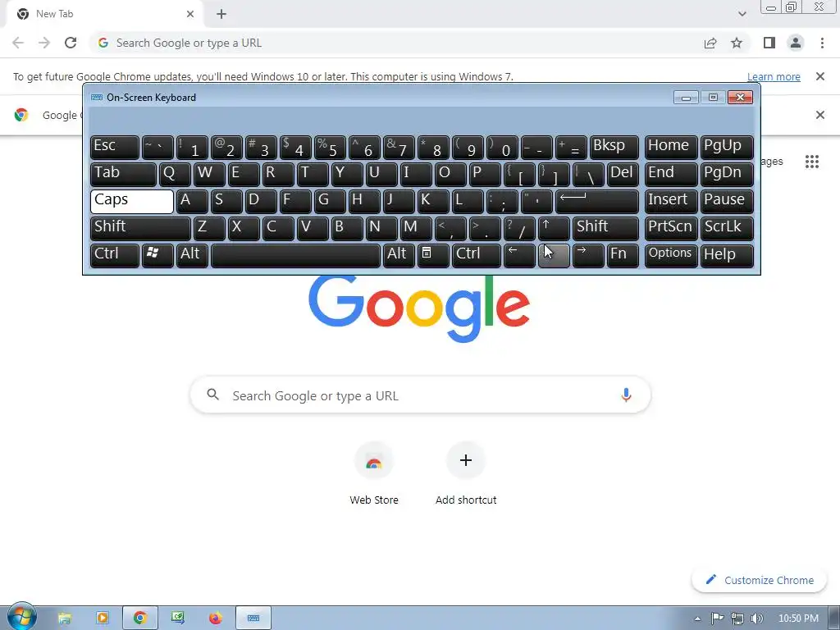
Task: Start voice search with microphone icon
Action: [x=626, y=395]
